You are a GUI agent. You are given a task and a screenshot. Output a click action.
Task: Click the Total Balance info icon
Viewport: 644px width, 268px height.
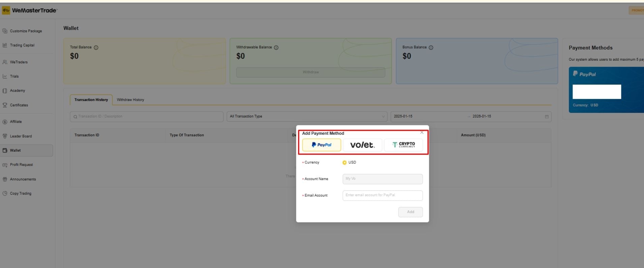tap(96, 48)
